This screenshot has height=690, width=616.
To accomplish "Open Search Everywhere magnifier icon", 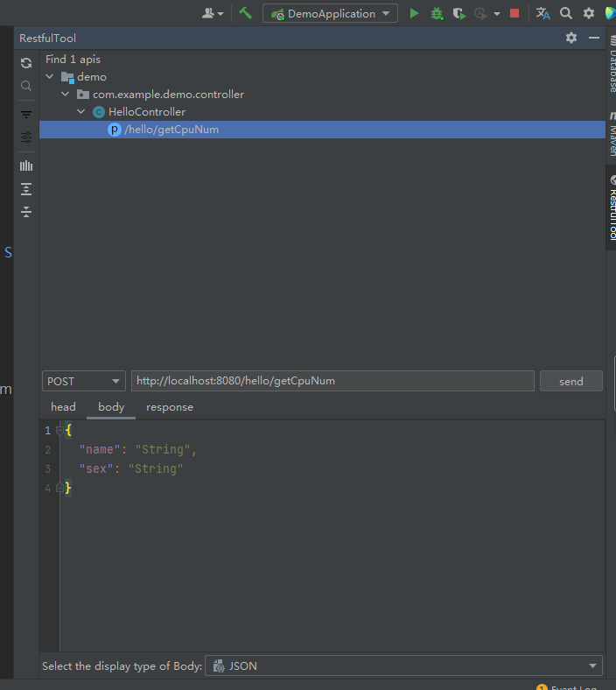I will (x=566, y=13).
